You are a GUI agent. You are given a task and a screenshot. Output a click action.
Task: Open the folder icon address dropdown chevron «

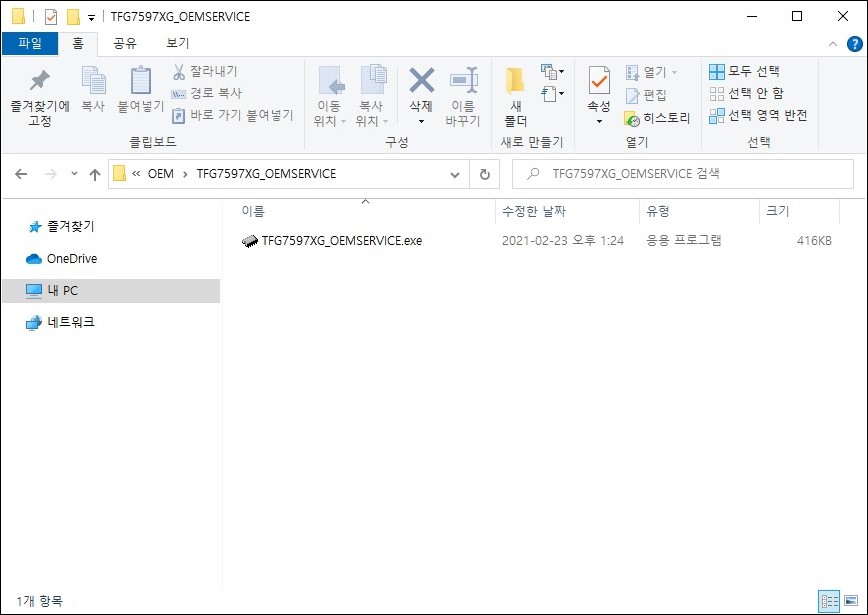pyautogui.click(x=136, y=174)
